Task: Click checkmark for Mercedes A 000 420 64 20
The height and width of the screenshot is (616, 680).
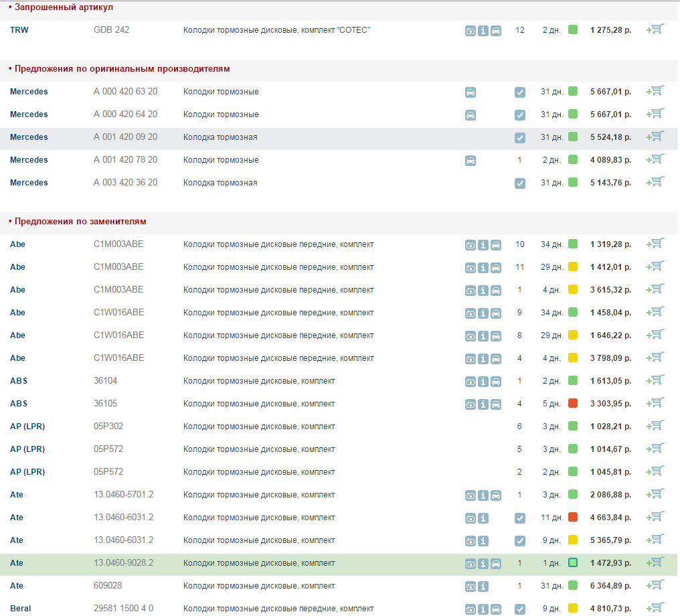Action: (x=520, y=115)
